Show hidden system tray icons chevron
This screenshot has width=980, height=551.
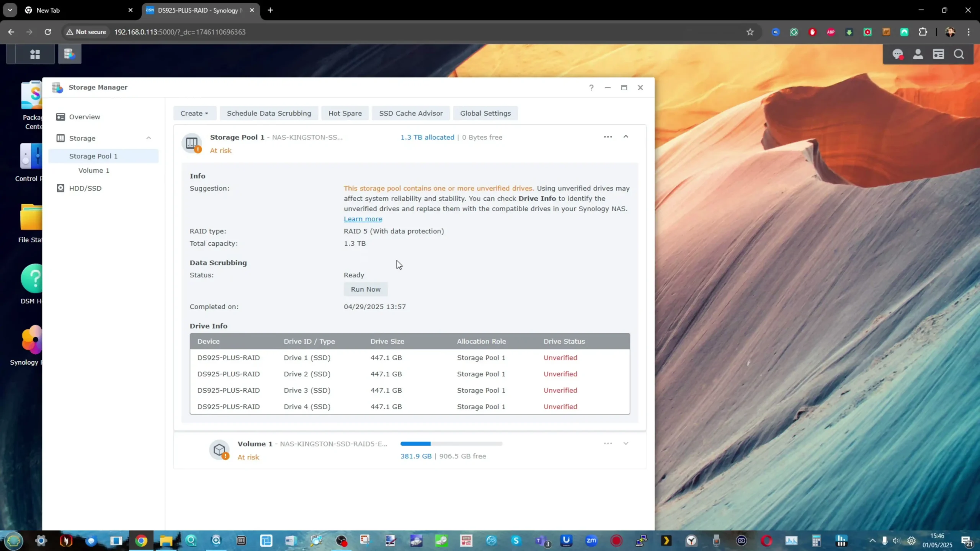pos(872,541)
